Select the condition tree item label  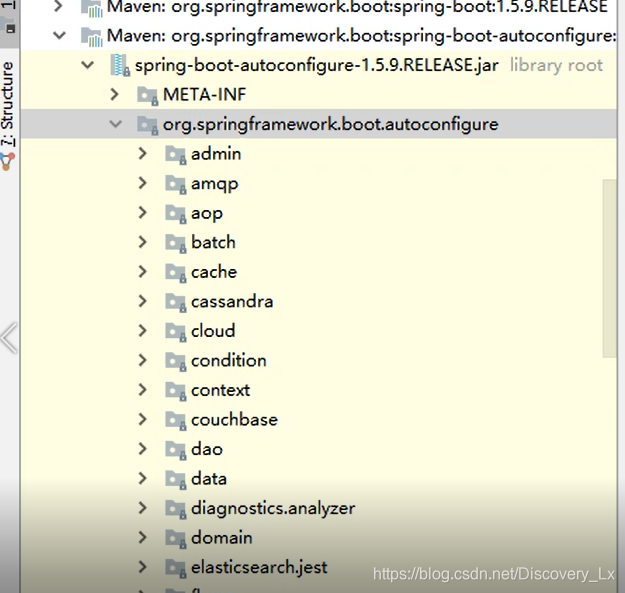[x=229, y=361]
